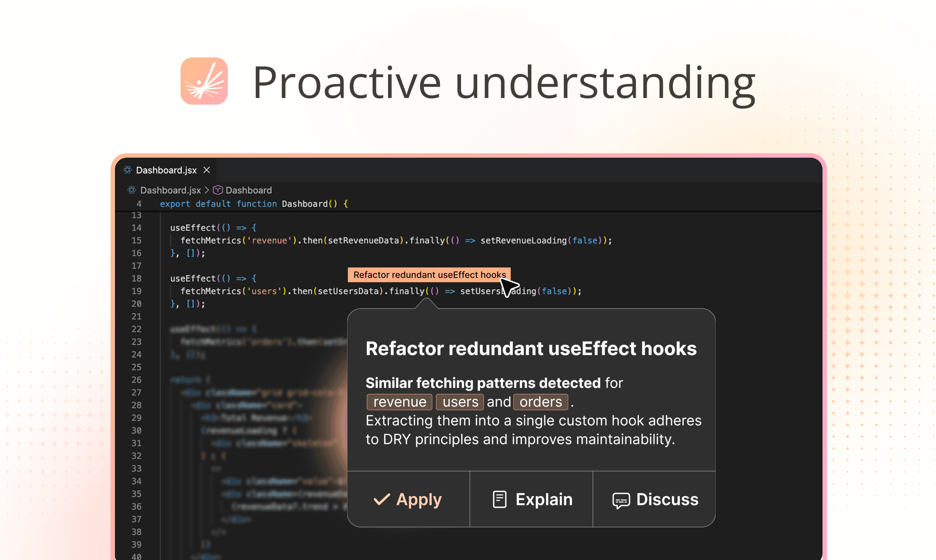Click the orange starburst app logo
936x560 pixels.
point(204,81)
